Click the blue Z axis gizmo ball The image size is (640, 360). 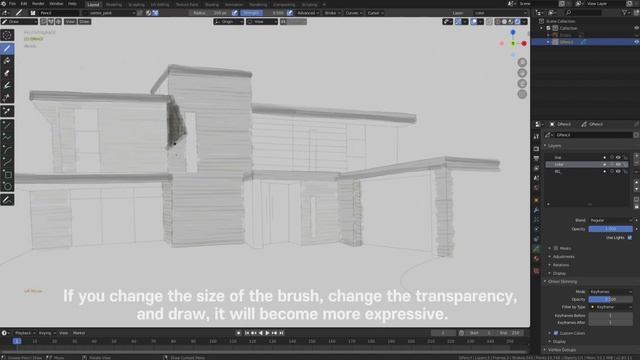pyautogui.click(x=513, y=32)
